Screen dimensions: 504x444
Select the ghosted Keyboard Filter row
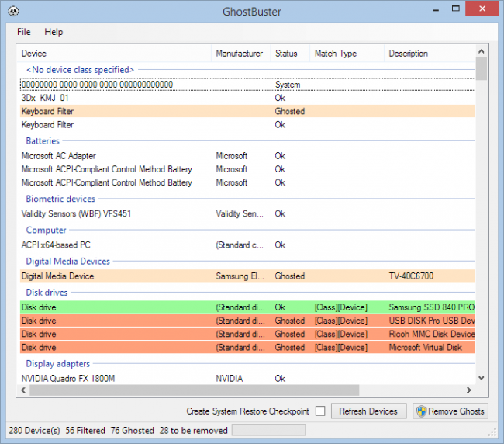point(47,111)
